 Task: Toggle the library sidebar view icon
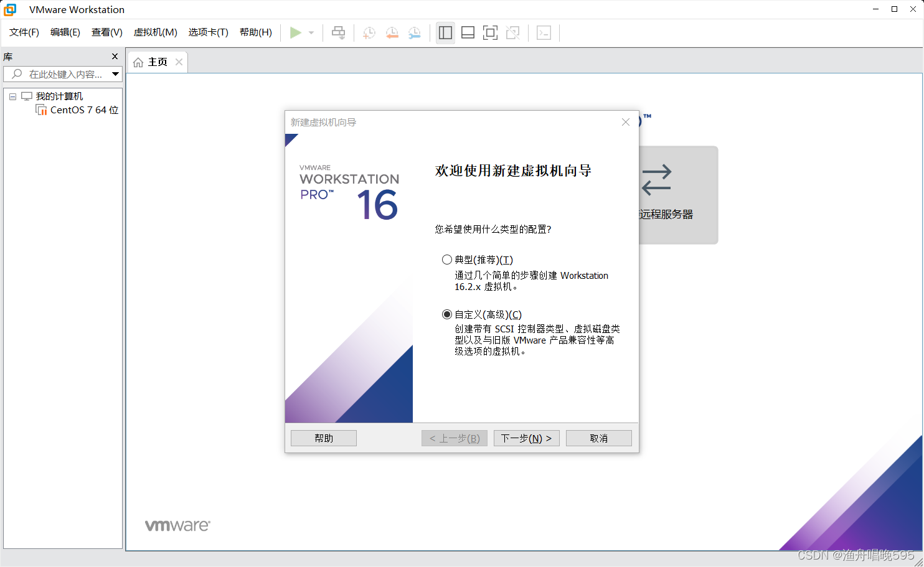pos(445,33)
